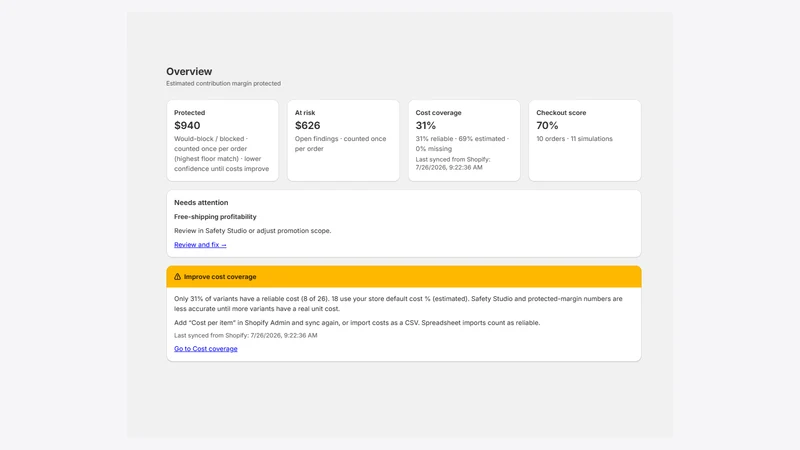Click 'Add "Cost per item" in Shopify Admin' instruction
Image resolution: width=800 pixels, height=450 pixels.
click(x=357, y=322)
